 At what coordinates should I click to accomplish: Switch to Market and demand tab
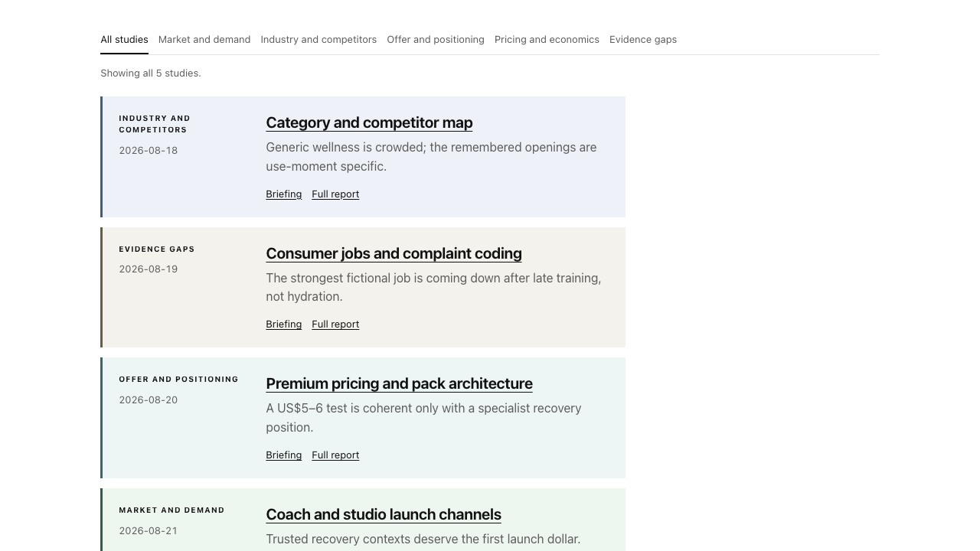pyautogui.click(x=204, y=40)
